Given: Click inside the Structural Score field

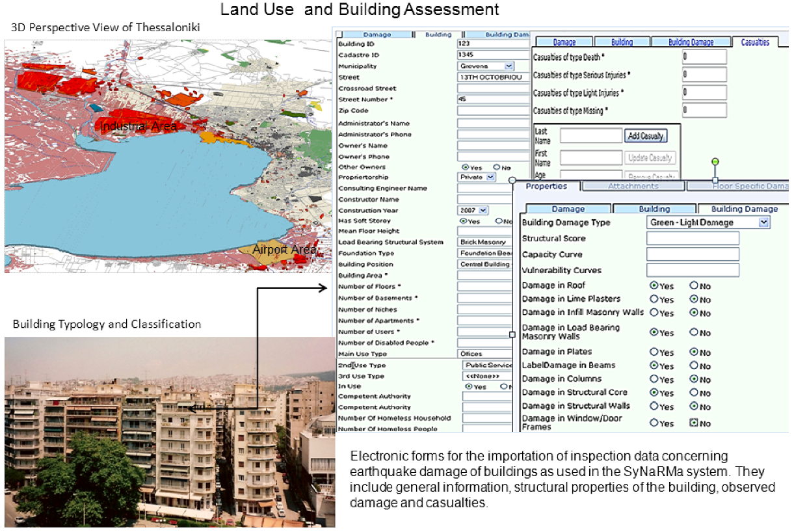Looking at the screenshot, I should pos(692,238).
